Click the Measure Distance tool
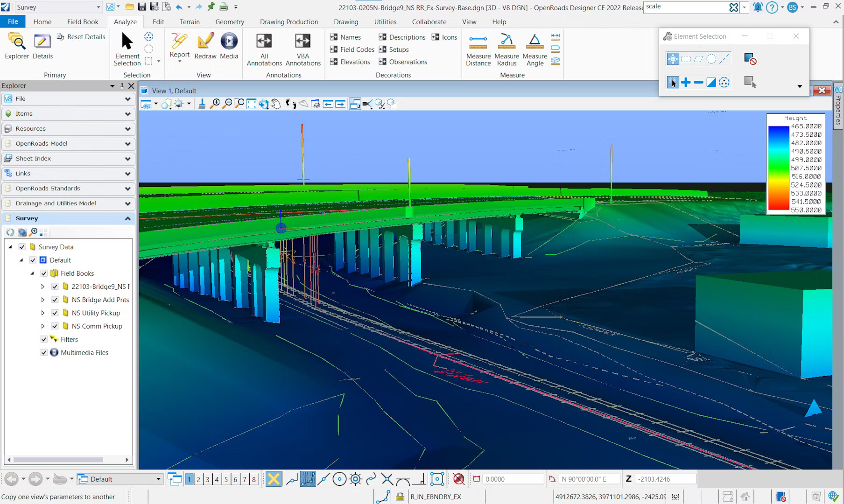This screenshot has width=844, height=504. click(x=478, y=49)
